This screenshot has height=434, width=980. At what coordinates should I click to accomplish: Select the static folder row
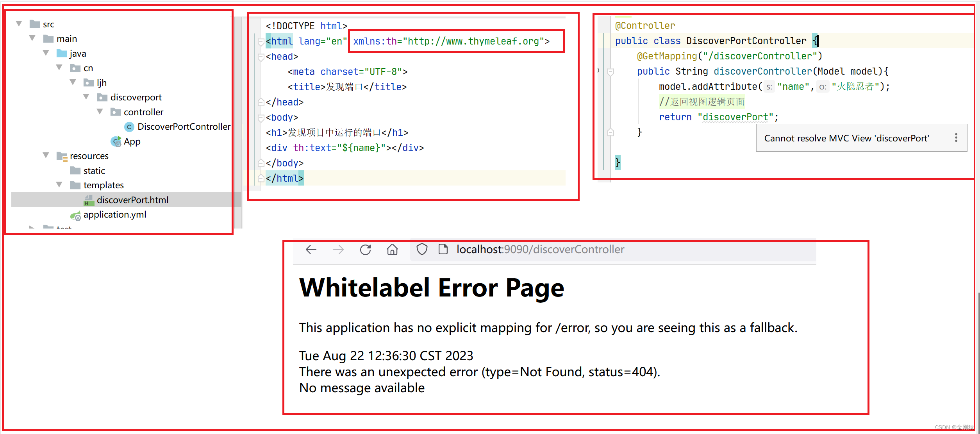94,171
